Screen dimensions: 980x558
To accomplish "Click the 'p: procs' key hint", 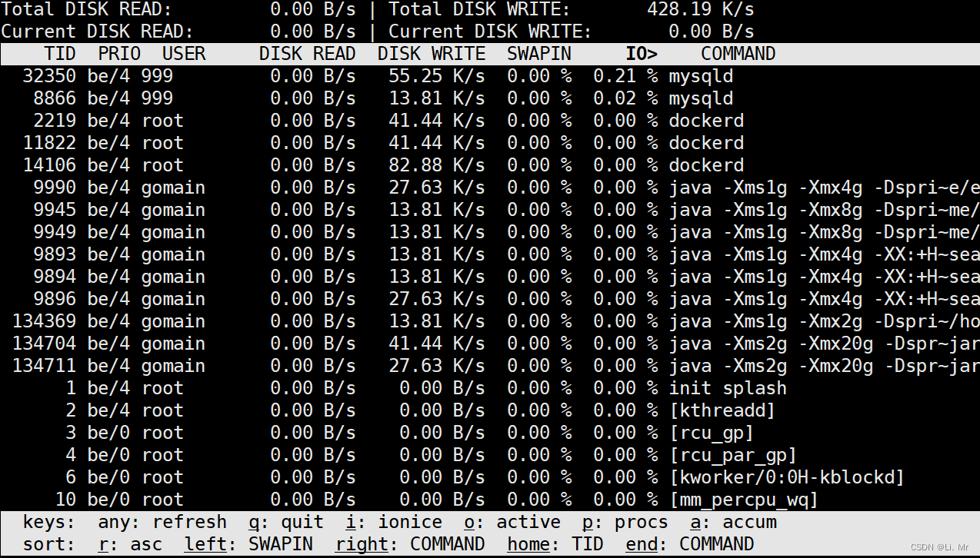I will [x=625, y=523].
